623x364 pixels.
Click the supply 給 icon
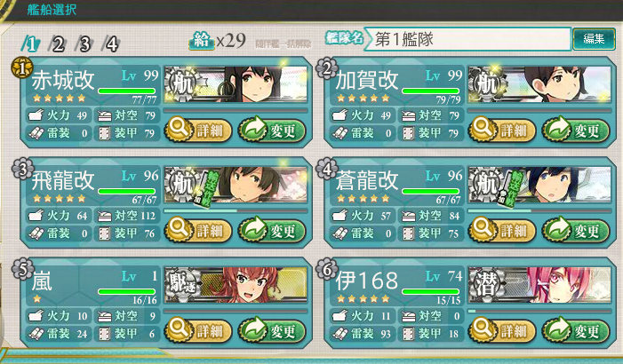click(202, 41)
